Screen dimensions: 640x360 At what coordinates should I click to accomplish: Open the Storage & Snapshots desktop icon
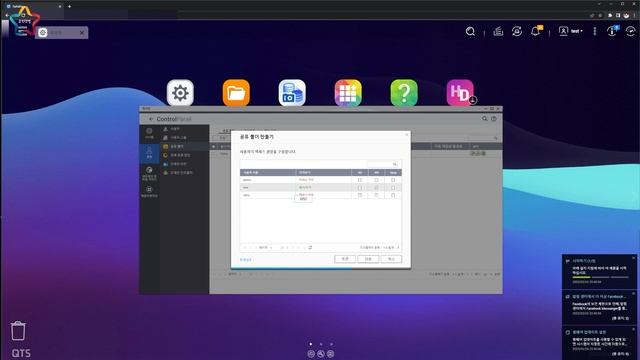pos(292,93)
